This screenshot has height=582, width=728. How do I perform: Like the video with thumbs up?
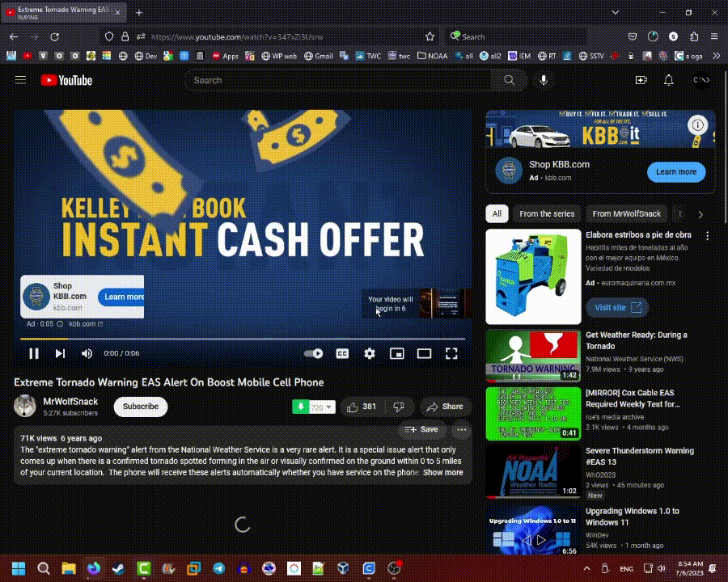(x=362, y=407)
